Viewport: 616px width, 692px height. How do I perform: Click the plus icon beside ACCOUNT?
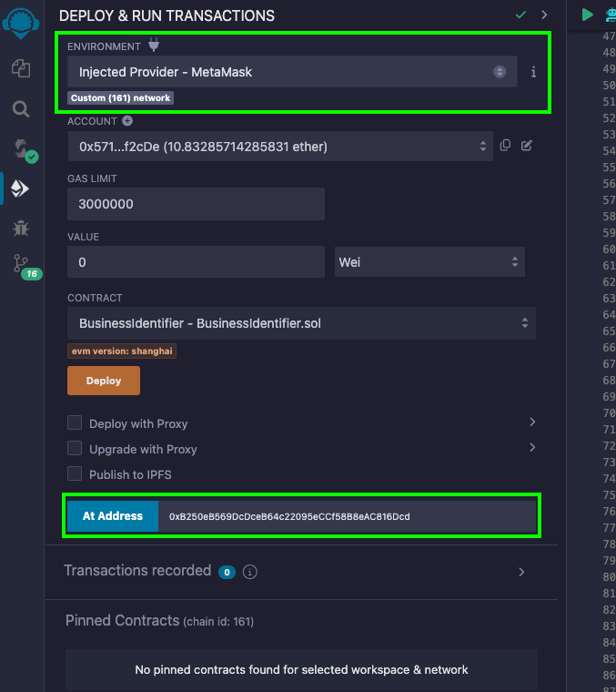tap(127, 121)
